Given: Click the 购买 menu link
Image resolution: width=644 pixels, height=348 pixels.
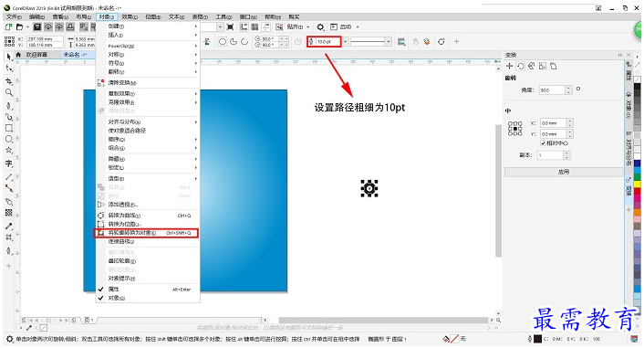Looking at the screenshot, I should [x=294, y=16].
